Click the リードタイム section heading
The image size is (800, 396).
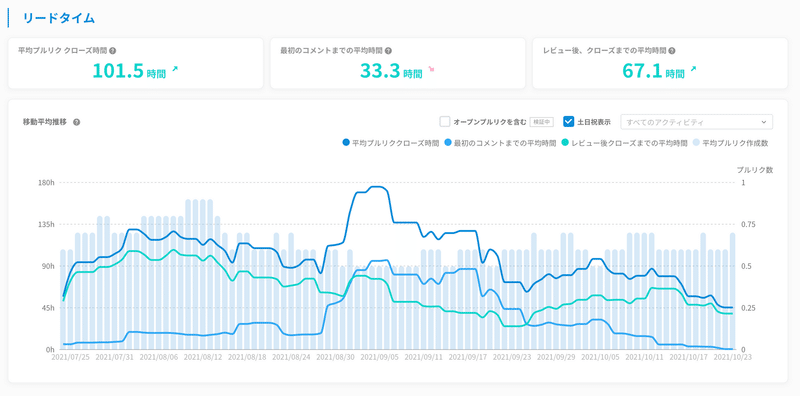coord(59,18)
